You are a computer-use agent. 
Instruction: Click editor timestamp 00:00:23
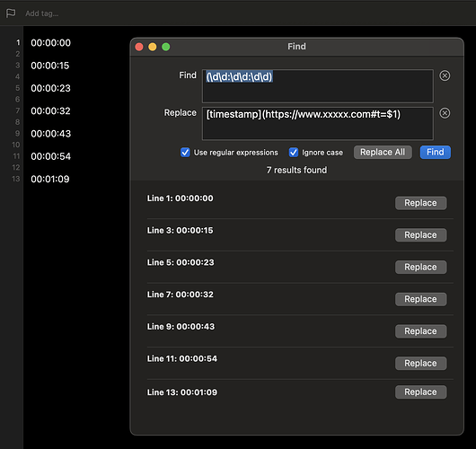pyautogui.click(x=50, y=88)
